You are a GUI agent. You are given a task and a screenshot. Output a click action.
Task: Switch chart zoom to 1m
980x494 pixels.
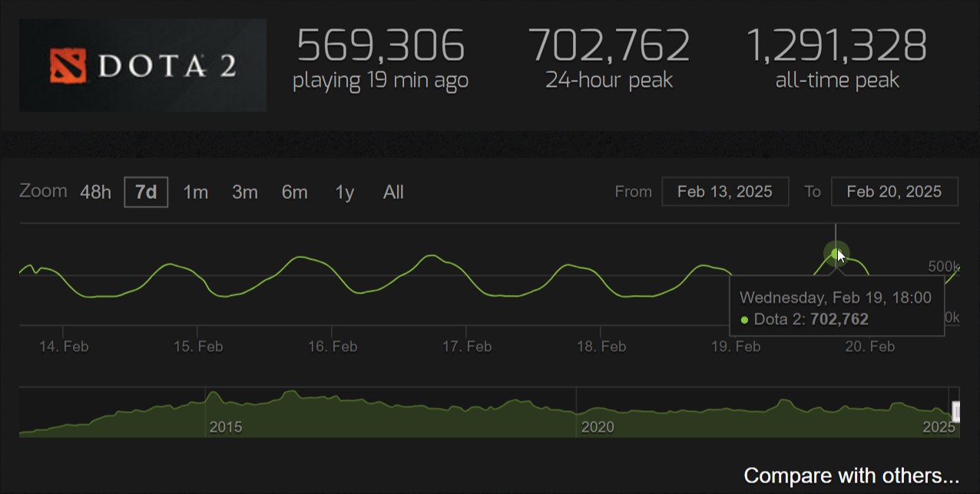click(195, 192)
